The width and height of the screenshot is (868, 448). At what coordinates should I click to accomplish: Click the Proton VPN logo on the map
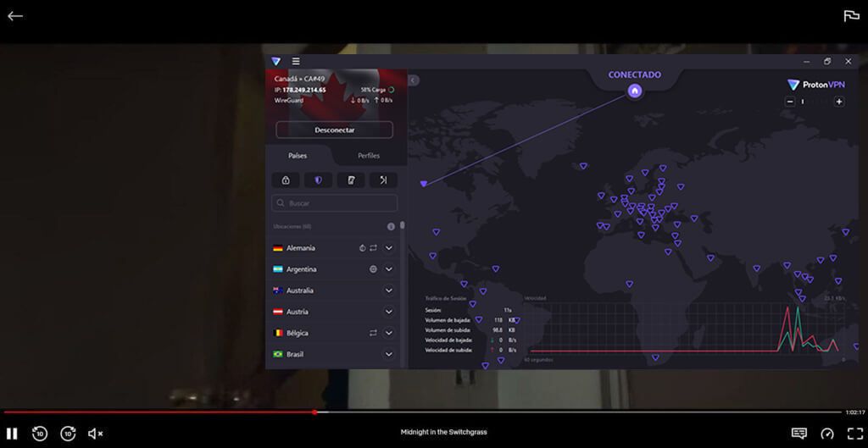[x=816, y=85]
